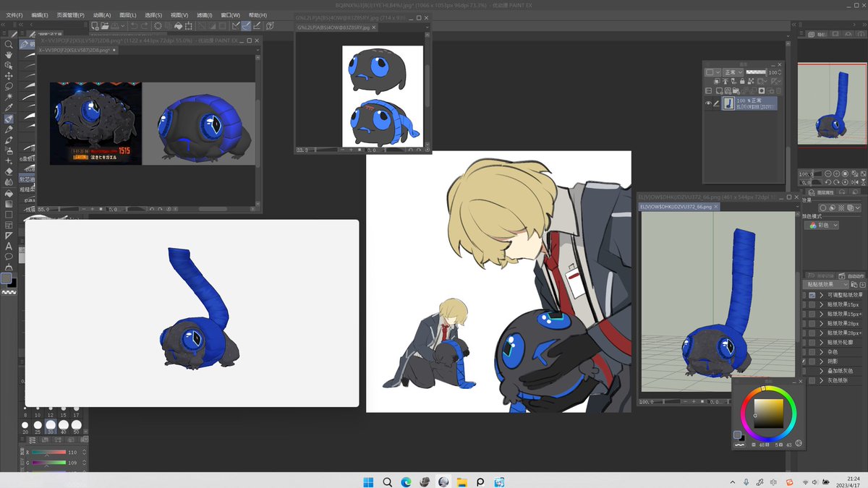Viewport: 868px width, 488px height.
Task: Select the Zoom magnifier tool
Action: [9, 43]
